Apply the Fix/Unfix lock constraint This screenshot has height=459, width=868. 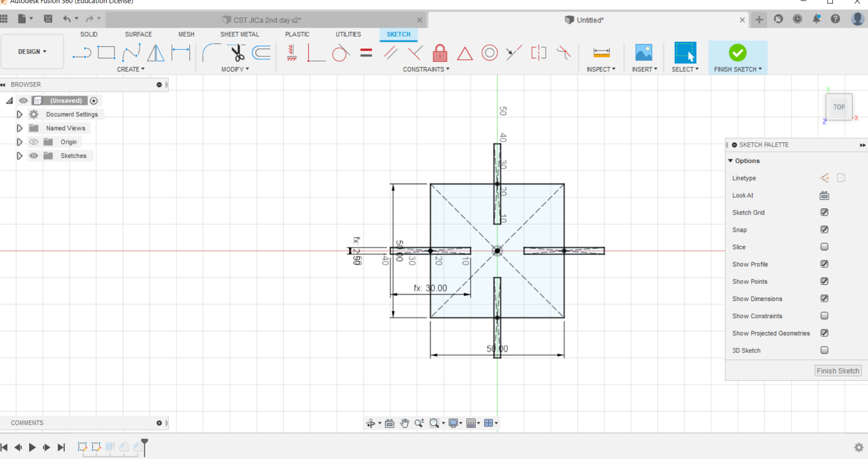coord(440,53)
